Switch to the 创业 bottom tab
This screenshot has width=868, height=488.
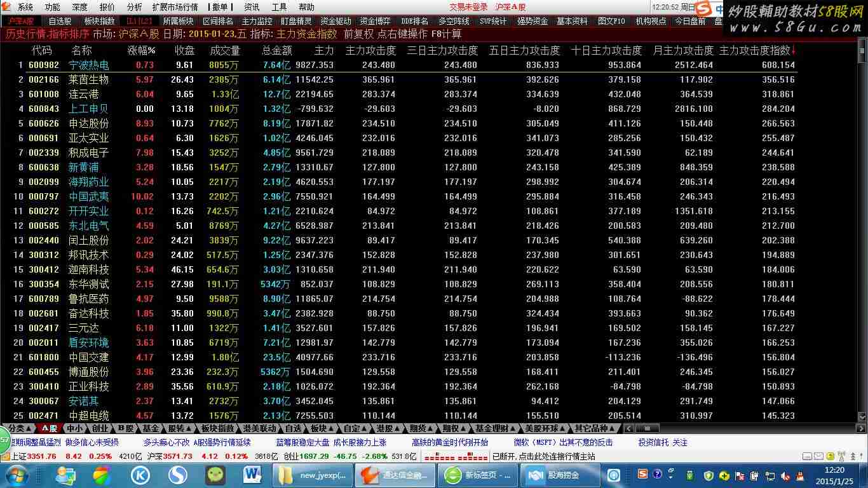point(100,429)
